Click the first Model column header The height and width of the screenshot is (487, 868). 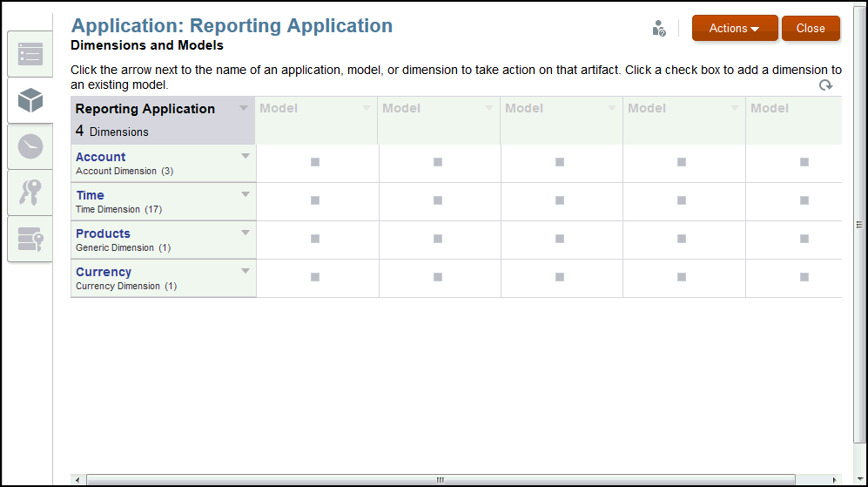[x=316, y=120]
